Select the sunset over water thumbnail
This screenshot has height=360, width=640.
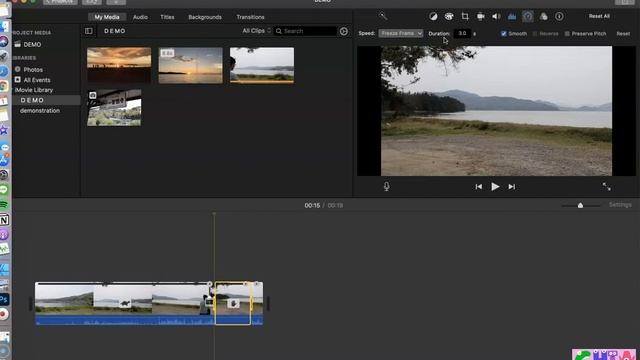coord(191,65)
